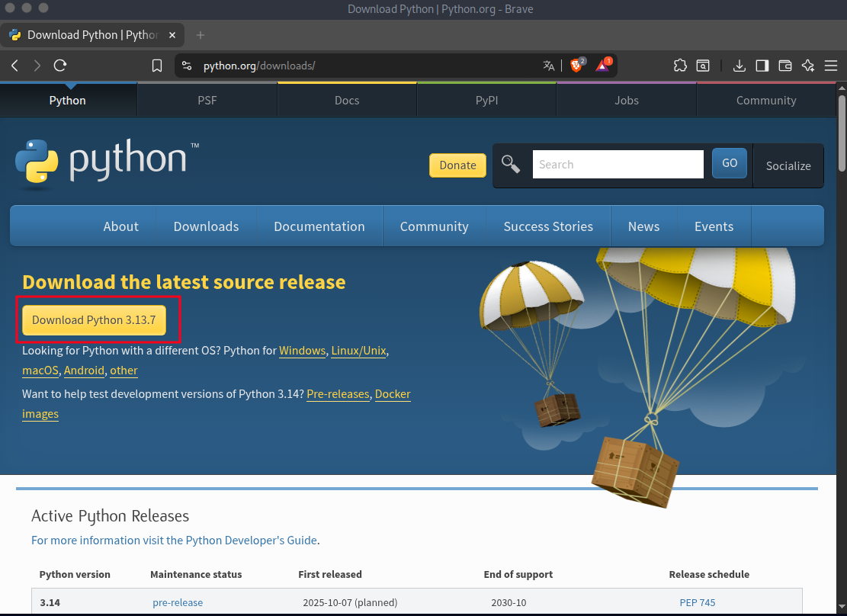Click the Python favicon in the tab
847x616 pixels.
(15, 35)
